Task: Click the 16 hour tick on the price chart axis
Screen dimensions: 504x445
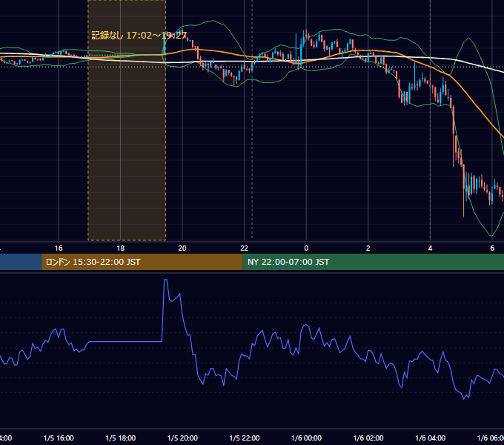Action: [x=59, y=248]
